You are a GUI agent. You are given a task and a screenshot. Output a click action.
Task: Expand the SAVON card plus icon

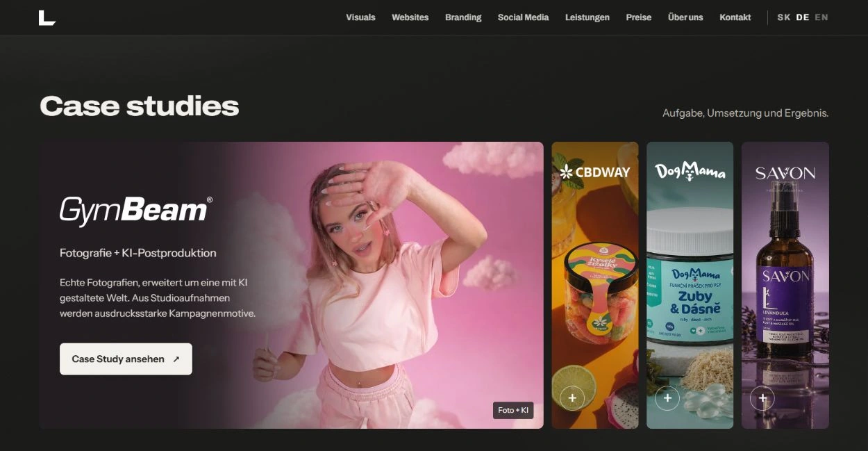[x=762, y=398]
